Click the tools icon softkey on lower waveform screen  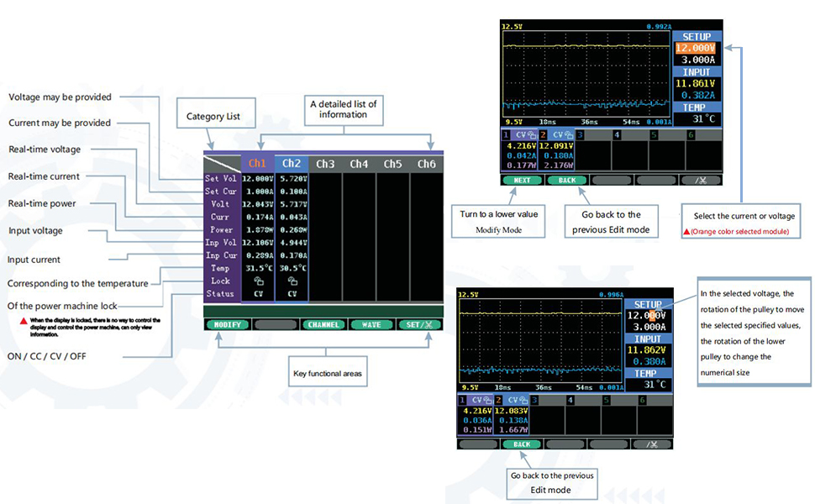(654, 444)
